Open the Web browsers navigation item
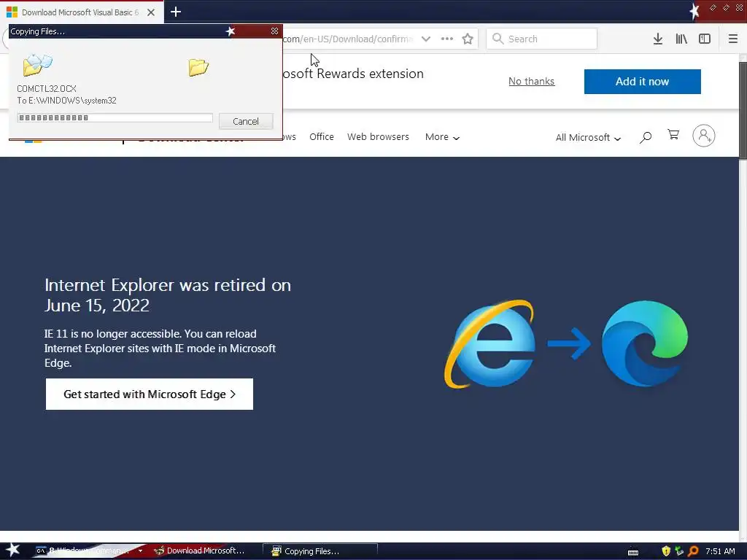Image resolution: width=747 pixels, height=560 pixels. pyautogui.click(x=378, y=137)
